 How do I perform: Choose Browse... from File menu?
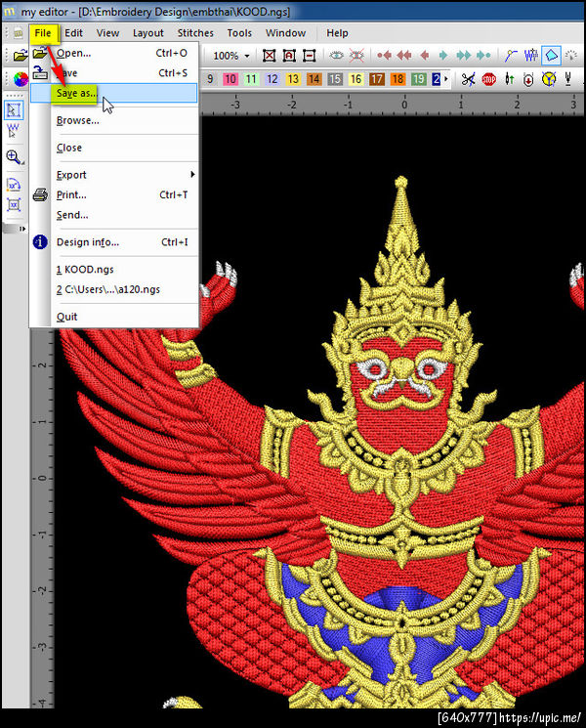pyautogui.click(x=114, y=120)
